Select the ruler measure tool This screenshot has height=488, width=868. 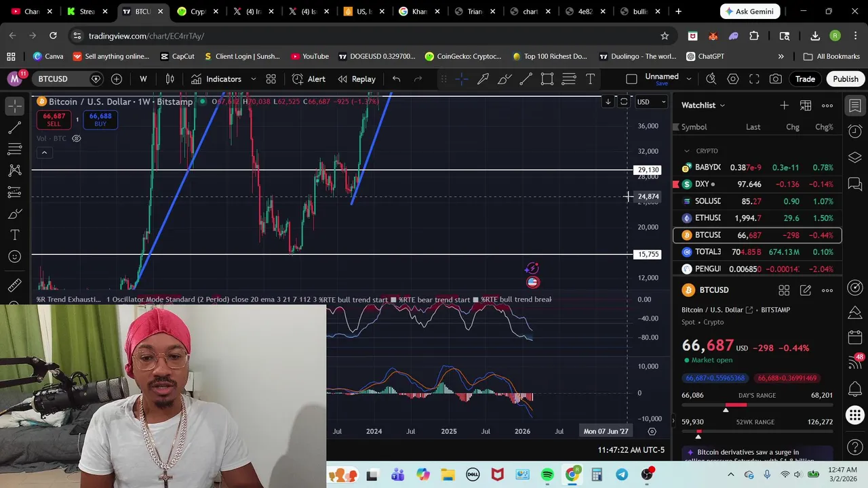[14, 285]
